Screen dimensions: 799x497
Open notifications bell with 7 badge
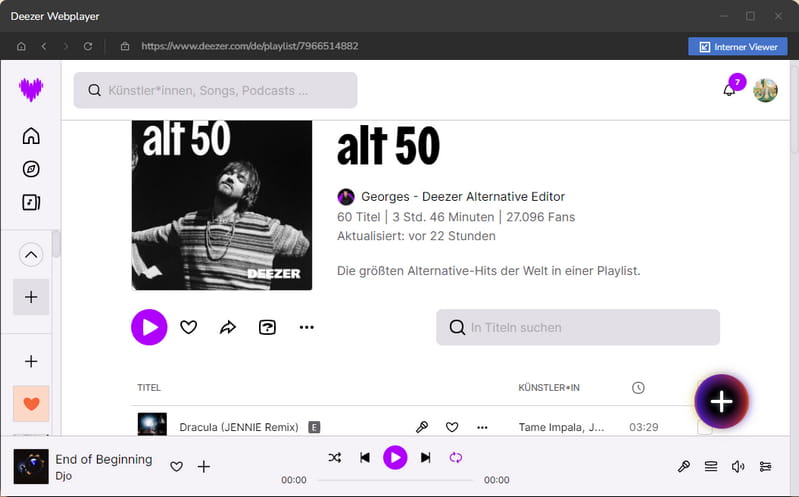click(729, 90)
